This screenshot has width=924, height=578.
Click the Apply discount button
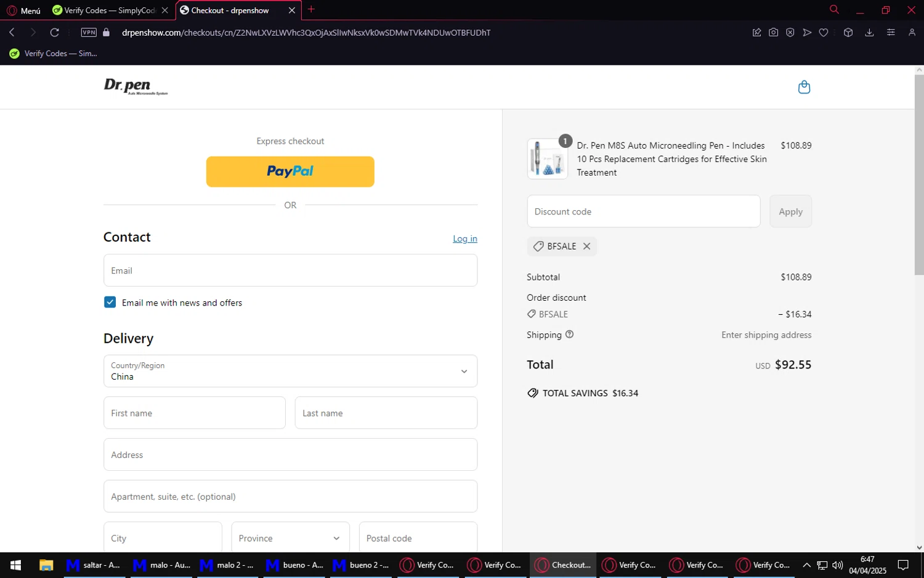pos(790,211)
